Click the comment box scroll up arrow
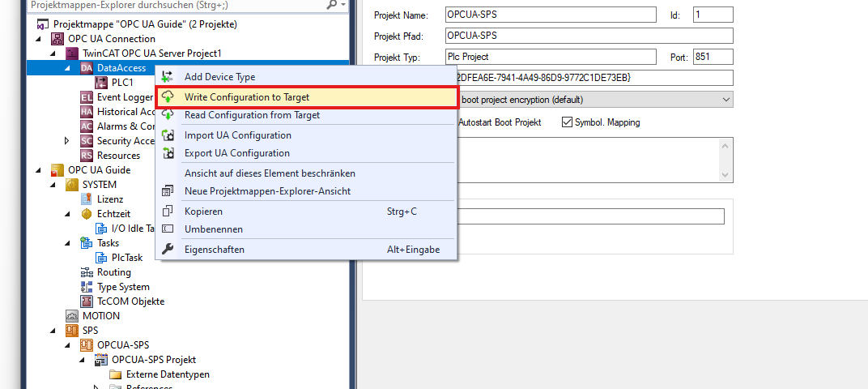This screenshot has width=868, height=389. [x=725, y=145]
